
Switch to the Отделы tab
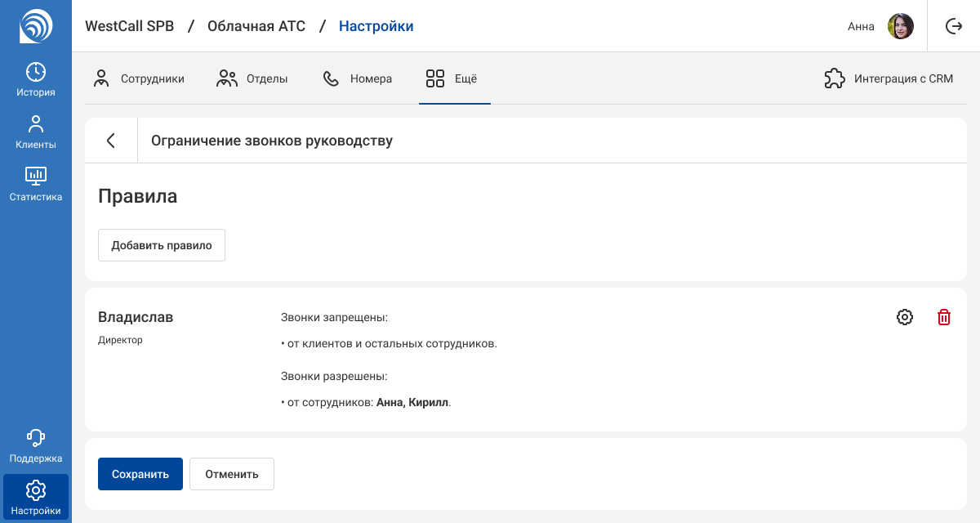coord(252,79)
